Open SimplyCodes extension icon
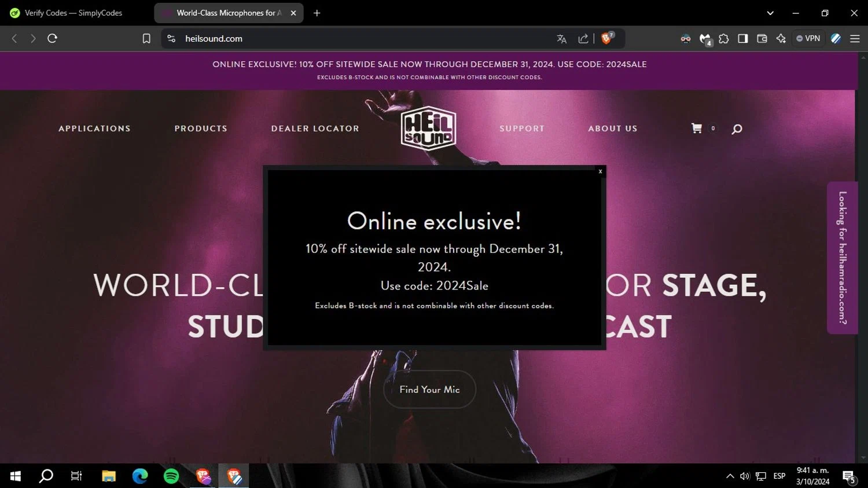 coord(836,39)
